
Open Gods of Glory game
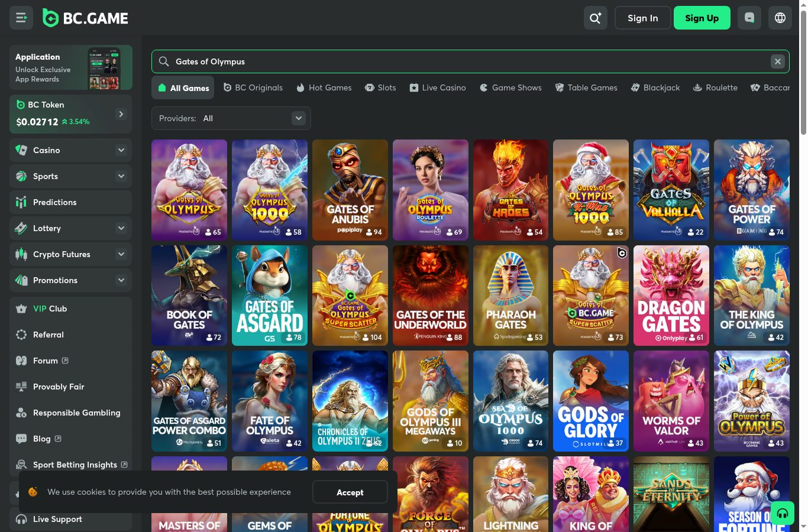pos(591,401)
